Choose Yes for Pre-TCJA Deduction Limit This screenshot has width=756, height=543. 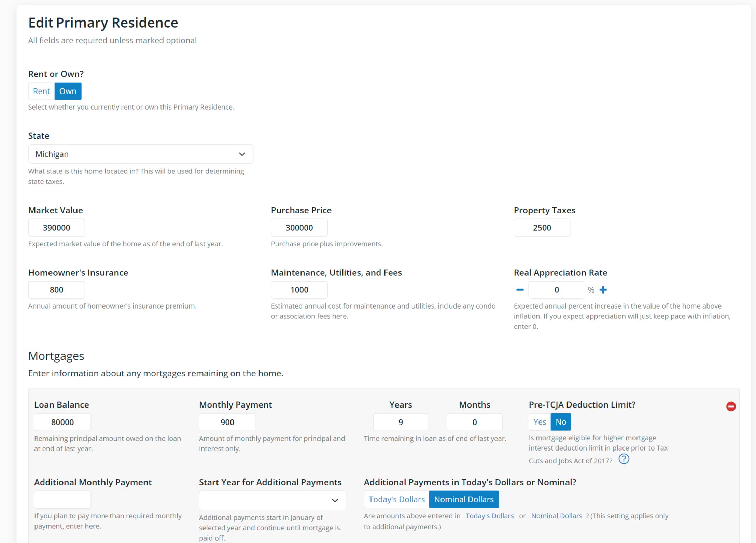(x=540, y=422)
